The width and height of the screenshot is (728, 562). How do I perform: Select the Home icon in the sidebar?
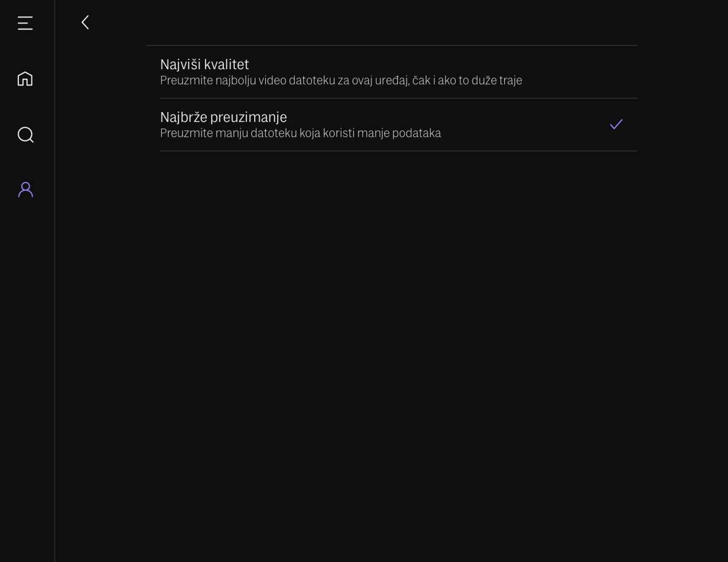click(25, 78)
